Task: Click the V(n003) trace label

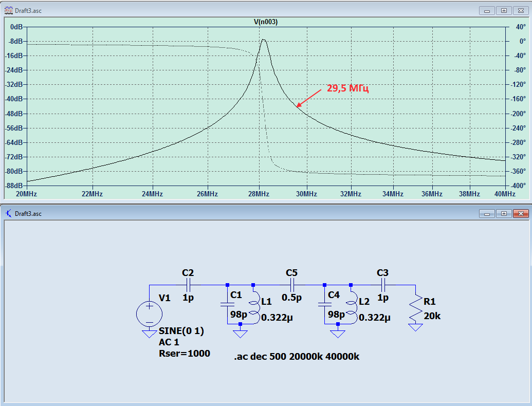Action: [x=266, y=22]
